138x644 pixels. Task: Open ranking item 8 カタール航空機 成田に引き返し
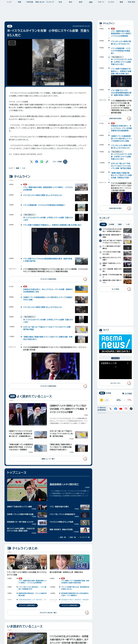pos(115,270)
